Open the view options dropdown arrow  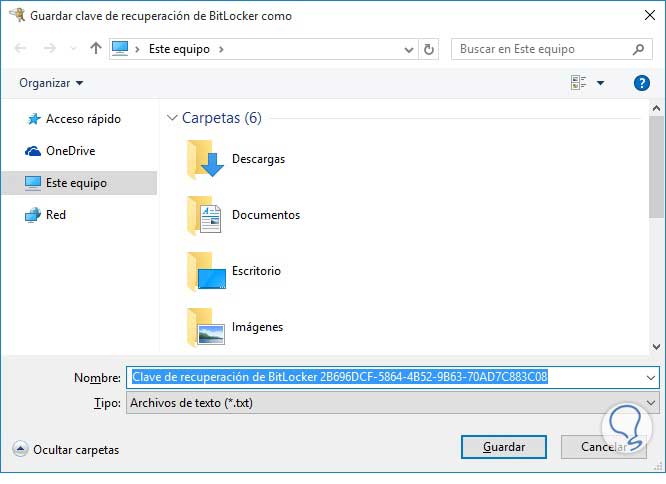[600, 83]
